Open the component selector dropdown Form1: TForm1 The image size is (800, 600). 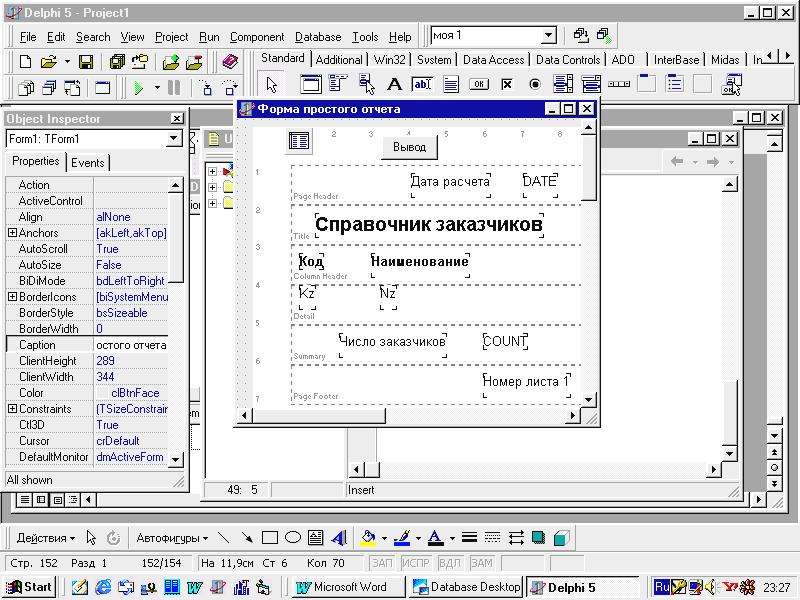click(173, 138)
